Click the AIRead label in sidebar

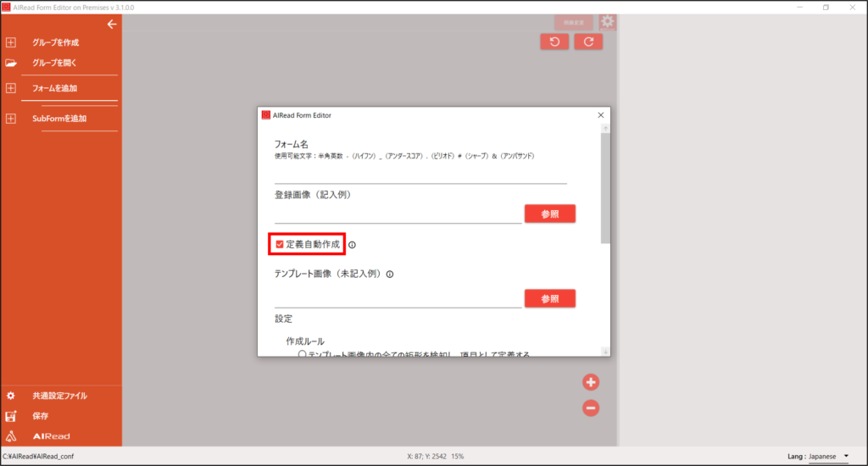[x=51, y=436]
